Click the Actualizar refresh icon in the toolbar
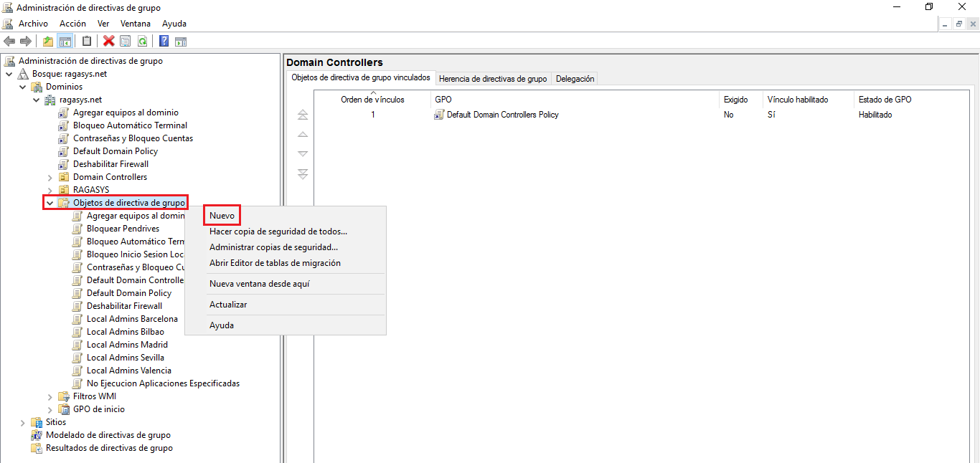Viewport: 980px width, 463px height. pos(143,41)
